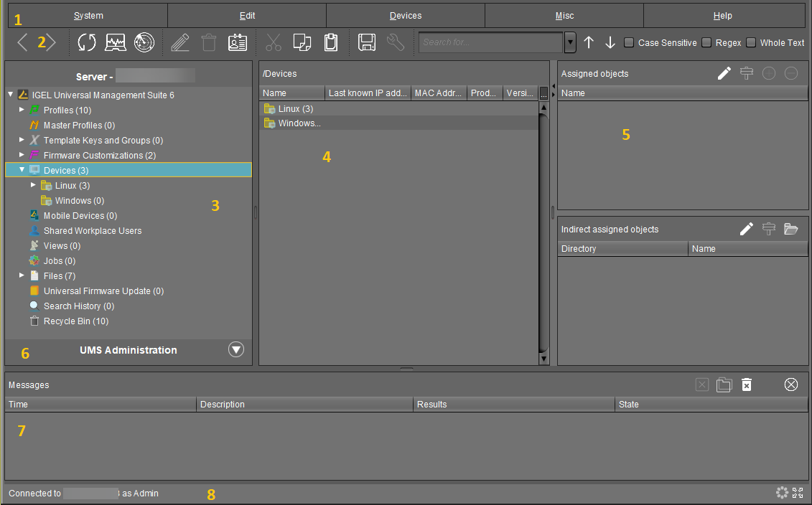Click the Refresh toolbar icon
The image size is (812, 505).
pyautogui.click(x=86, y=42)
